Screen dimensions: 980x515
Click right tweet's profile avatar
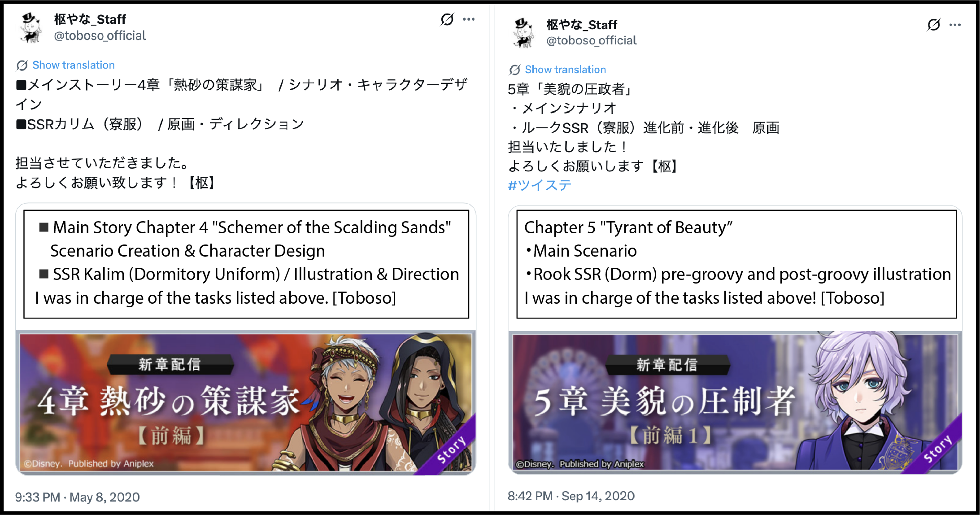[523, 32]
